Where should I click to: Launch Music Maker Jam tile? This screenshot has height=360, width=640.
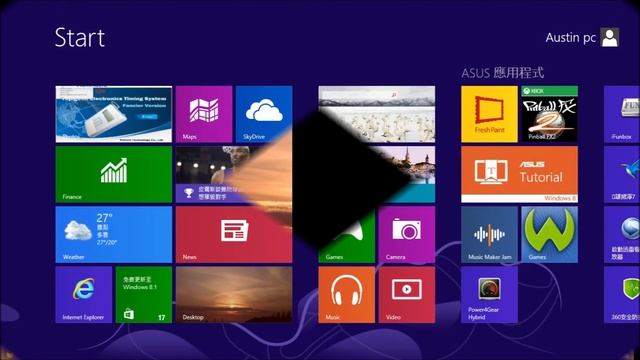[489, 234]
